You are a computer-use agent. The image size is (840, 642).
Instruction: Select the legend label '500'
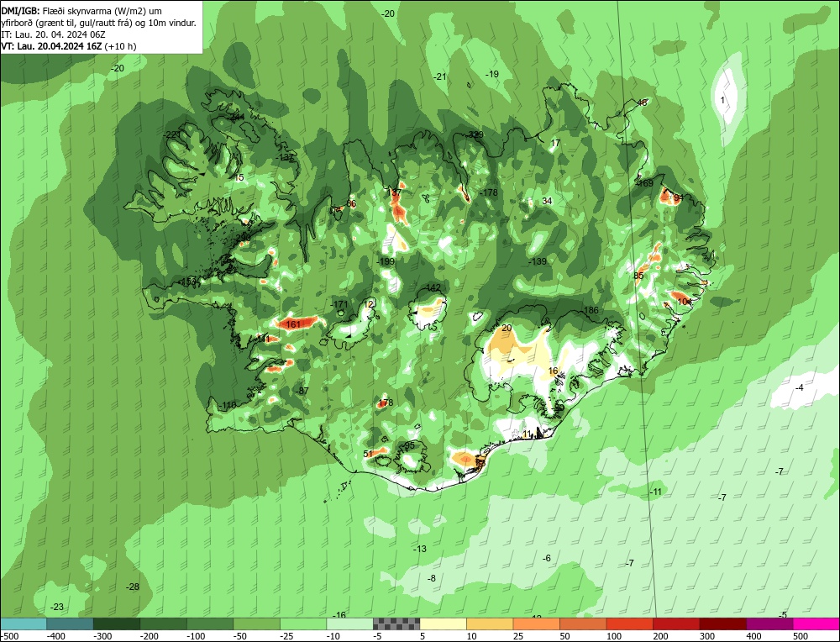[x=801, y=636]
